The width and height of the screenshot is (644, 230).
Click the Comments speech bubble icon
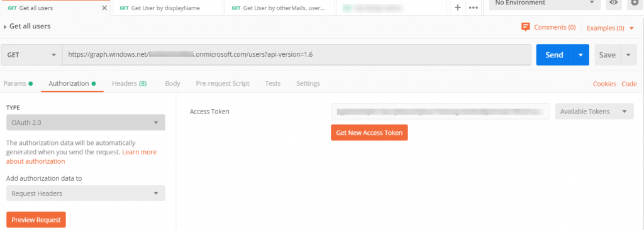click(525, 27)
